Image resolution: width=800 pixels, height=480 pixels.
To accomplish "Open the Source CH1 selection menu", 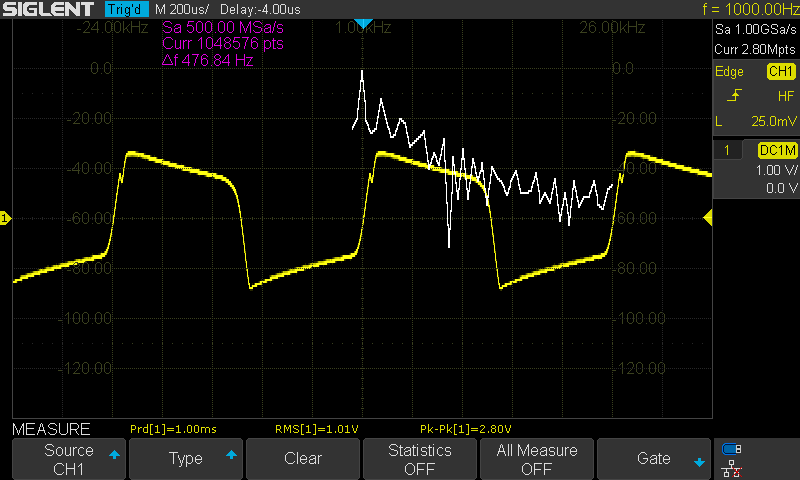I will coord(68,459).
